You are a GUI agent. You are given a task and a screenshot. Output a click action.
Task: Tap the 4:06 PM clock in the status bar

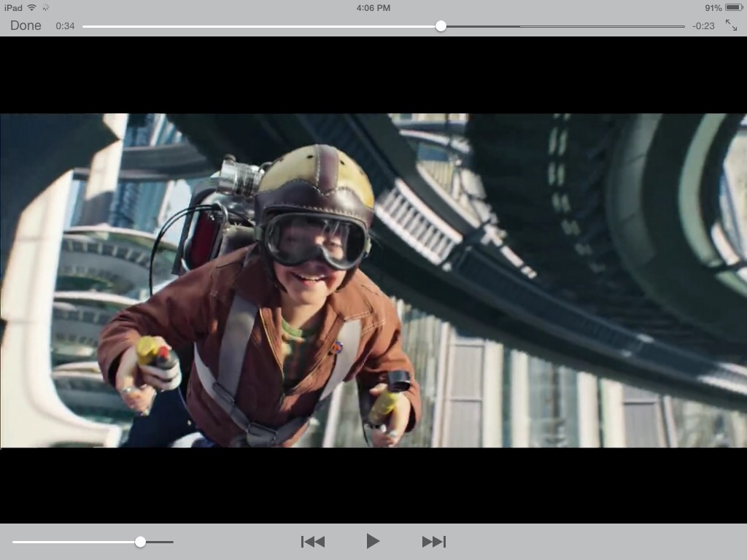373,7
